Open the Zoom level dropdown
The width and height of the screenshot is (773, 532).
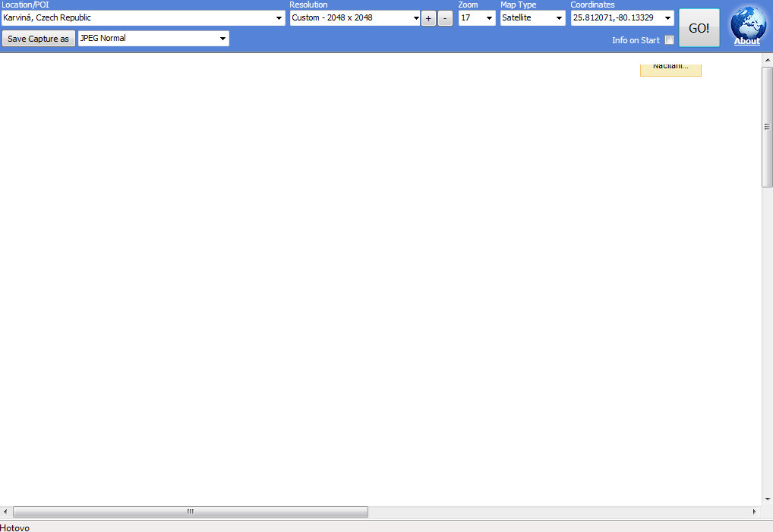point(489,18)
